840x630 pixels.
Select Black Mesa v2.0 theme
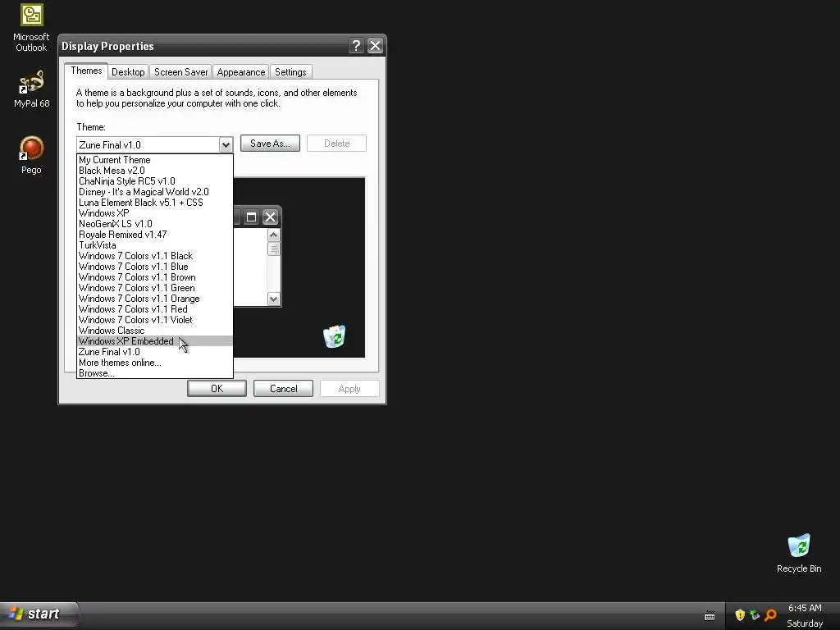[155, 171]
